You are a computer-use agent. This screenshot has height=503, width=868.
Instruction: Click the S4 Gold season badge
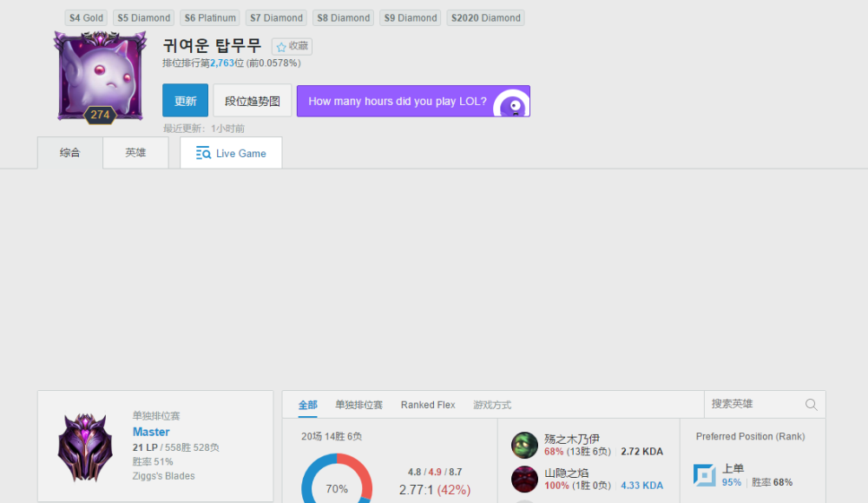(x=86, y=17)
